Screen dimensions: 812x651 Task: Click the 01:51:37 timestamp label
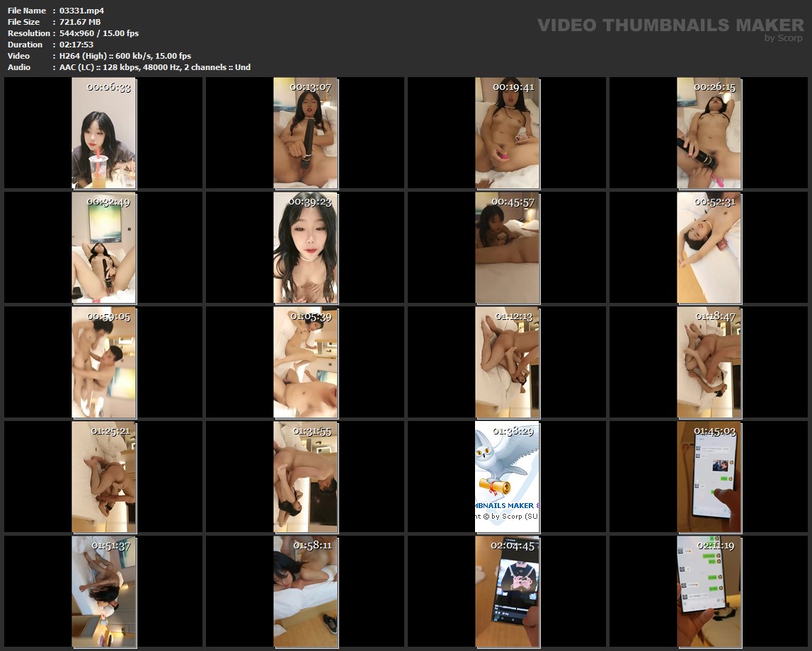[x=110, y=546]
